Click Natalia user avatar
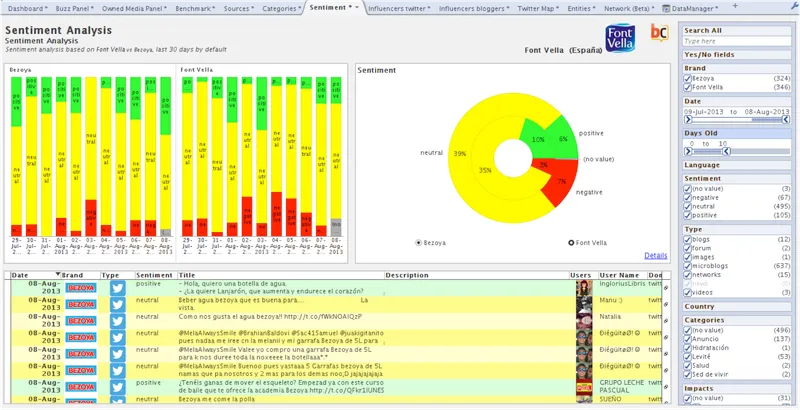 [x=584, y=321]
